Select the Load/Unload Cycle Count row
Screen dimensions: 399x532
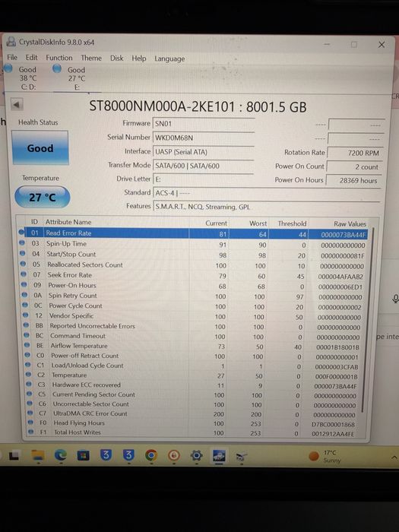pos(193,366)
